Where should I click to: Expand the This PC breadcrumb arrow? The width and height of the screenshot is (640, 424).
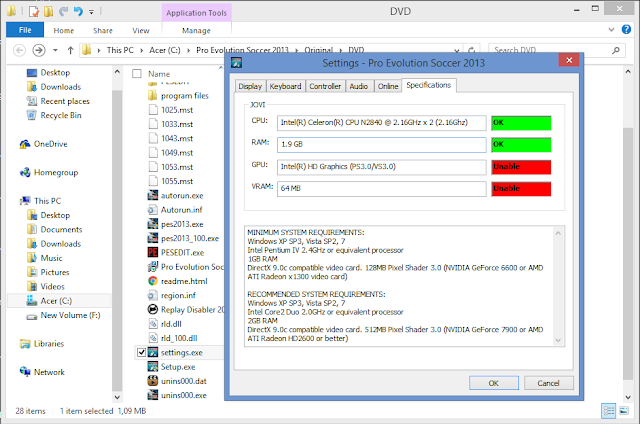click(x=141, y=50)
